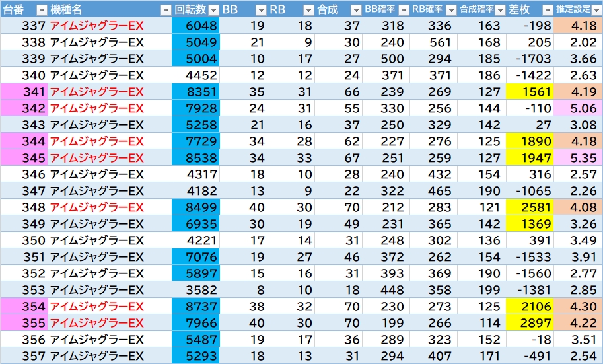Select the BB count 35 in row 341

coord(244,92)
